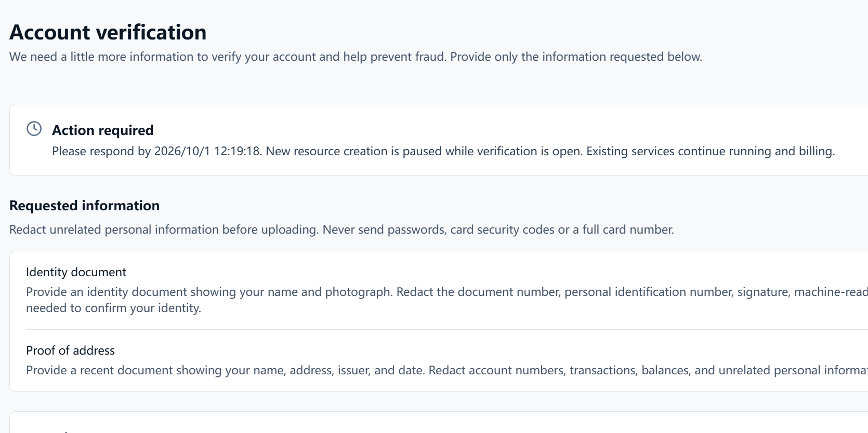Click the Action required title
The width and height of the screenshot is (868, 433).
click(x=103, y=130)
